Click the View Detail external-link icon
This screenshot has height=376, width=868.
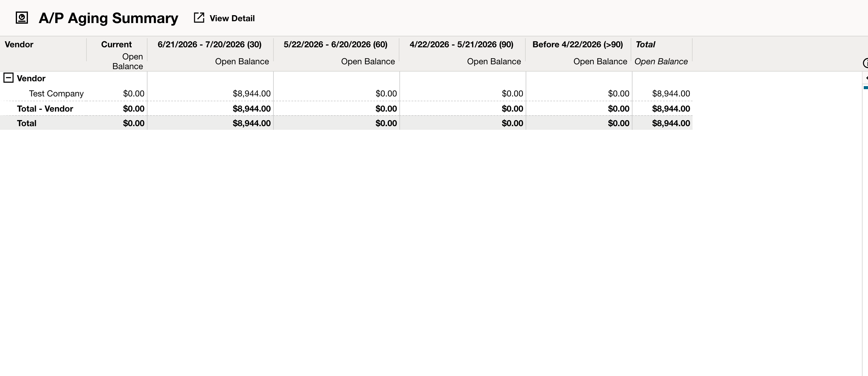pos(199,18)
